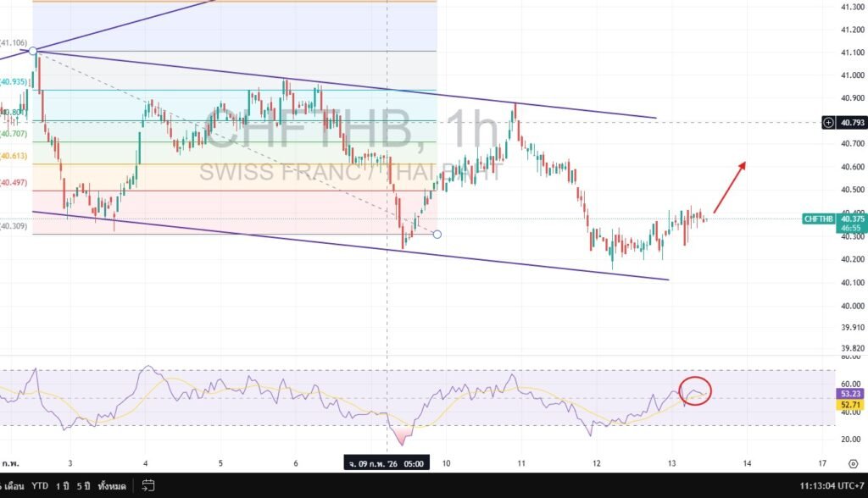Screen dimensions: 868x498
Task: Click the yellow 52.71 RSI average label
Action: 850,406
